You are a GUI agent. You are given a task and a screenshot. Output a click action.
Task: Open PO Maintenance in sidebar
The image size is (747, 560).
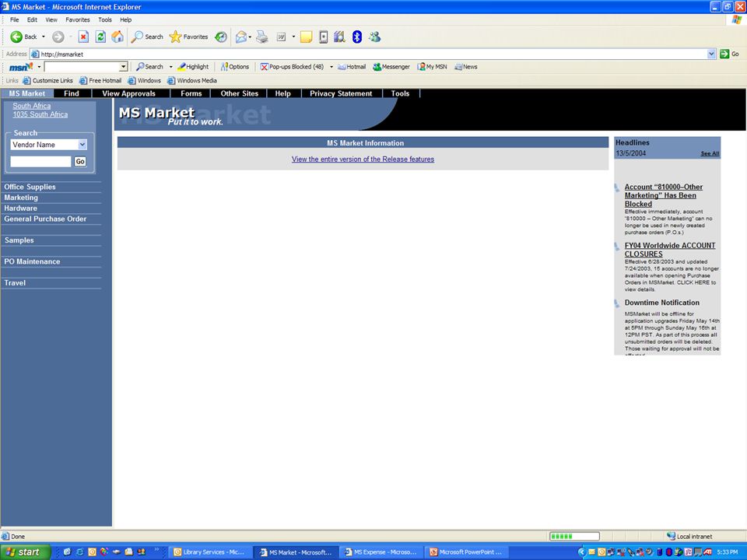point(32,261)
